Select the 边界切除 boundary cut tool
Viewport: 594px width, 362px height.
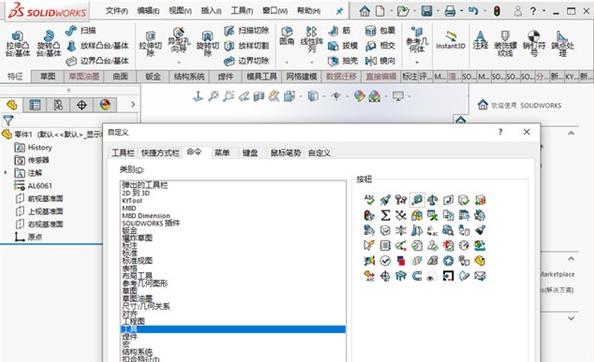[x=246, y=61]
